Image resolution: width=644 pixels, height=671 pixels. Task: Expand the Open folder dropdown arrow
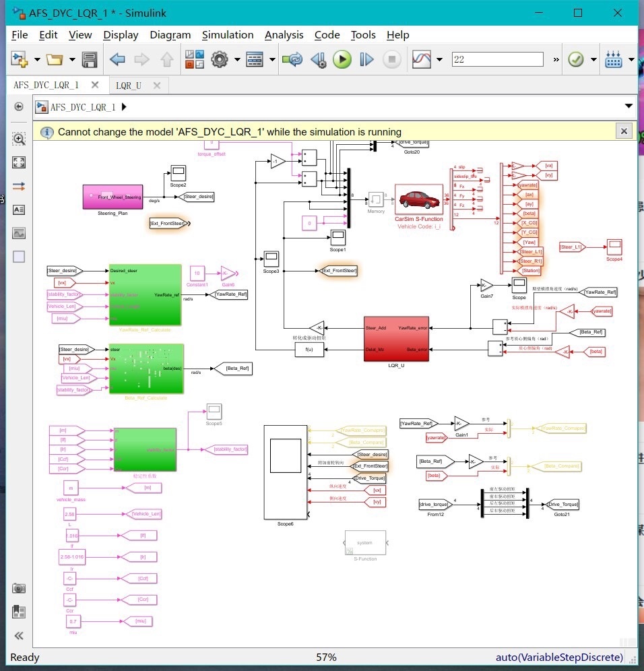pos(72,59)
